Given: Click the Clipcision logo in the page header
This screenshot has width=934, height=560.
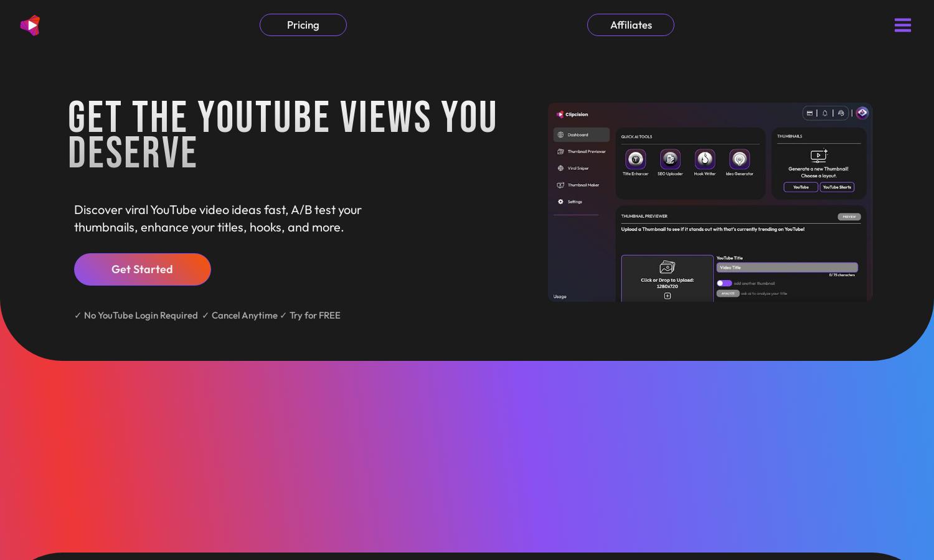Looking at the screenshot, I should 30,26.
